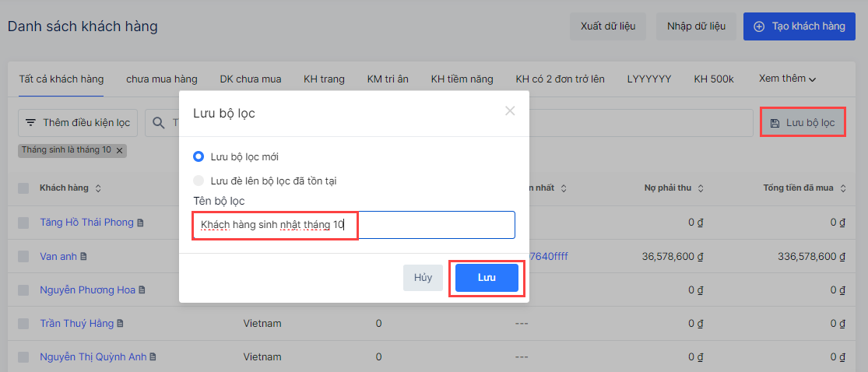Image resolution: width=868 pixels, height=372 pixels.
Task: Click Vietnam in Trần Thuý Hằng row
Action: click(262, 323)
